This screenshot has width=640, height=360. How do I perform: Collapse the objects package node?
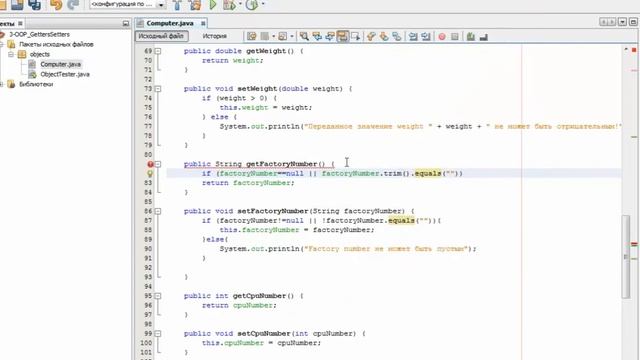point(11,54)
